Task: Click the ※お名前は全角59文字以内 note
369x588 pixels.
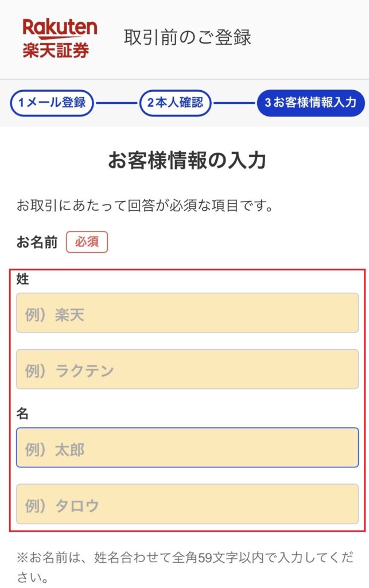Action: (x=184, y=566)
